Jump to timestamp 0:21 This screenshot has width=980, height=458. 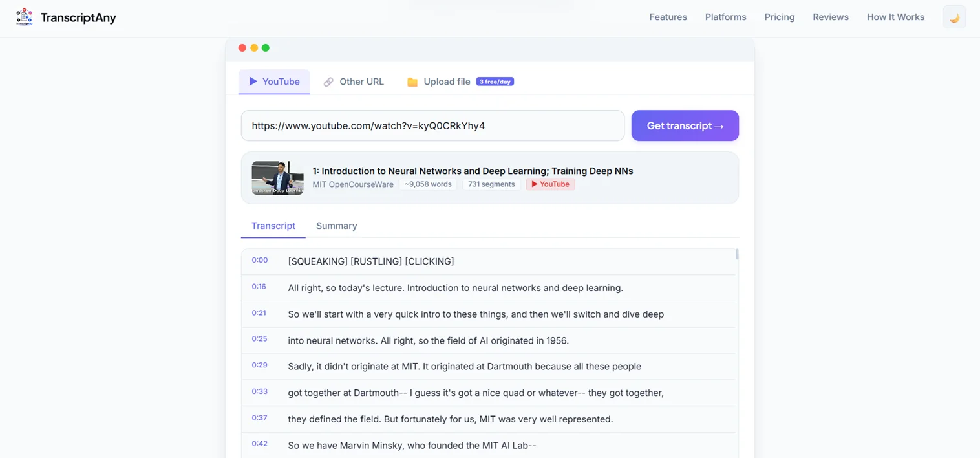pos(259,312)
